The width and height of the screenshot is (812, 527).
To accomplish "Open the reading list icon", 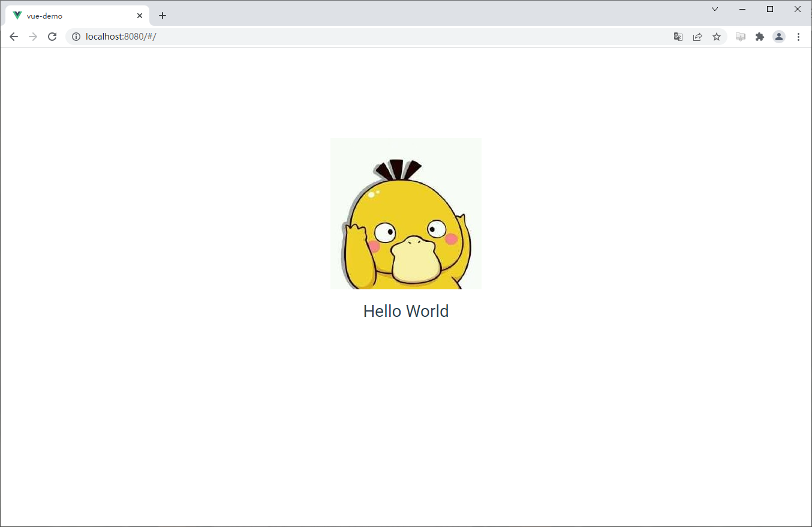I will (740, 37).
